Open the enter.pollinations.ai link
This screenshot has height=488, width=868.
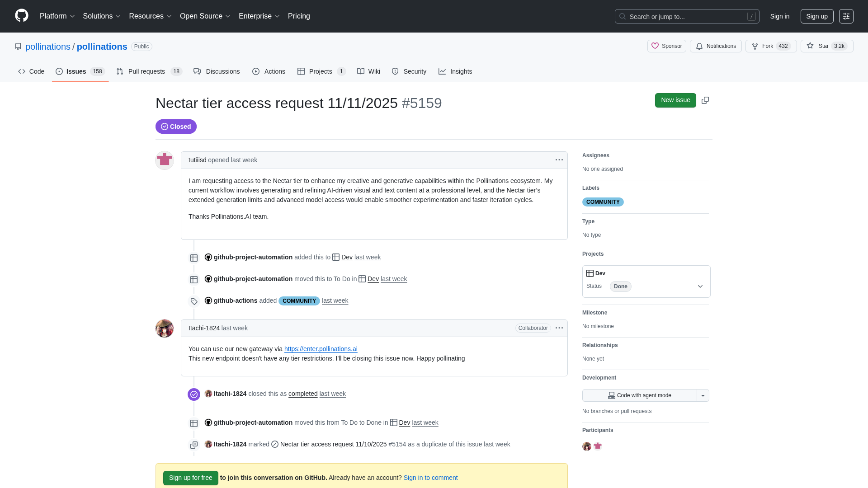click(321, 349)
